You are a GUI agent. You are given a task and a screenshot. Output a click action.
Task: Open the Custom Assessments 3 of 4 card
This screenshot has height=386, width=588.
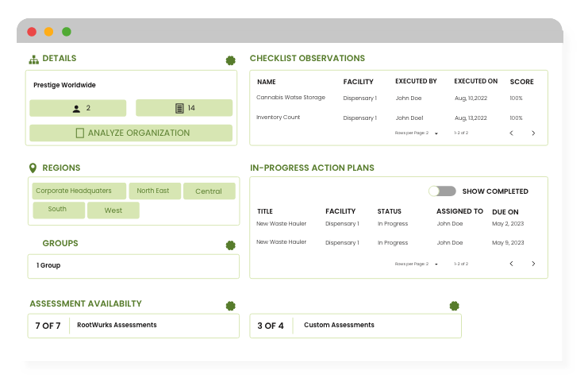point(355,326)
